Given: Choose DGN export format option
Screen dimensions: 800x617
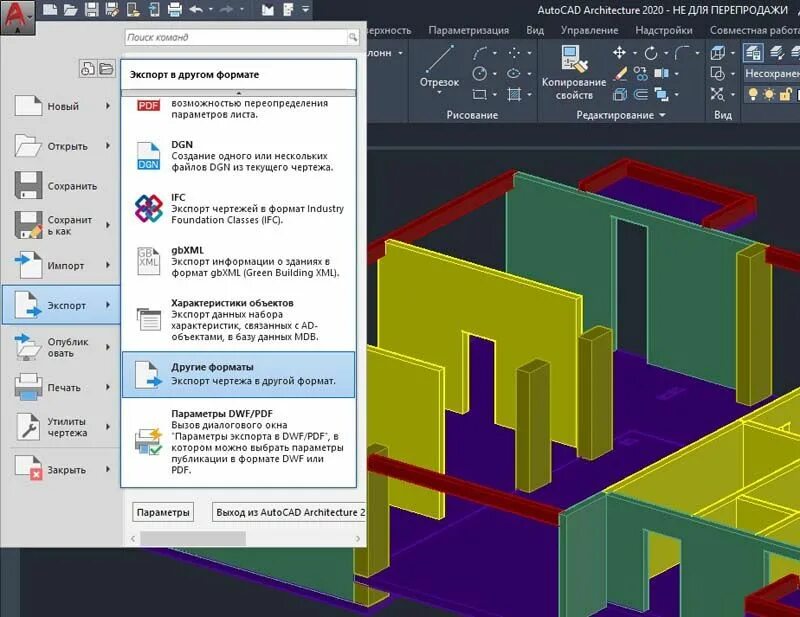Looking at the screenshot, I should click(238, 156).
